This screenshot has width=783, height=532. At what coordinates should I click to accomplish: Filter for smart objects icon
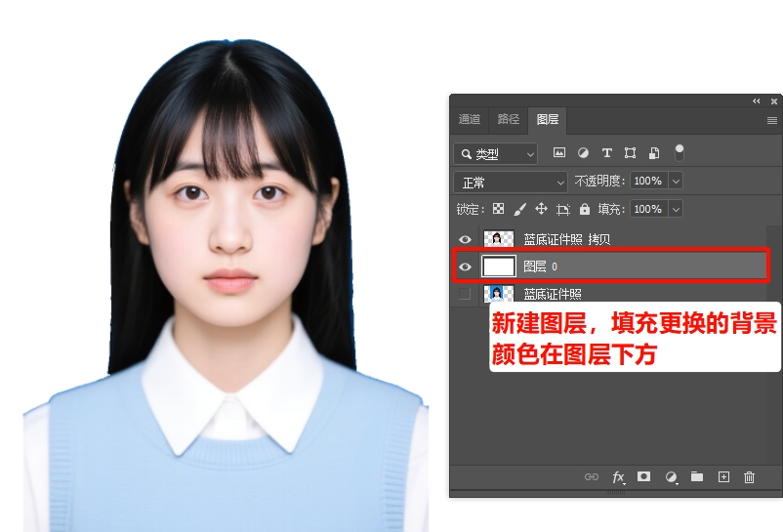click(x=654, y=152)
